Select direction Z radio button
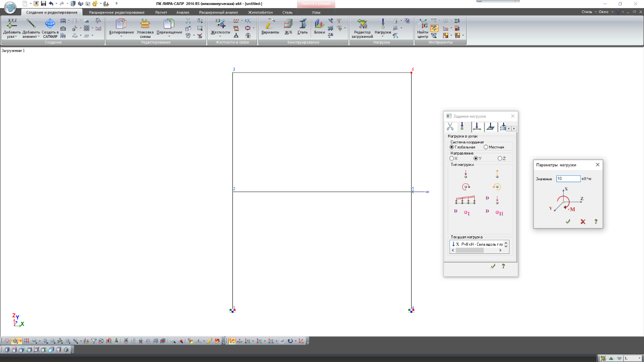644x362 pixels. tap(501, 158)
